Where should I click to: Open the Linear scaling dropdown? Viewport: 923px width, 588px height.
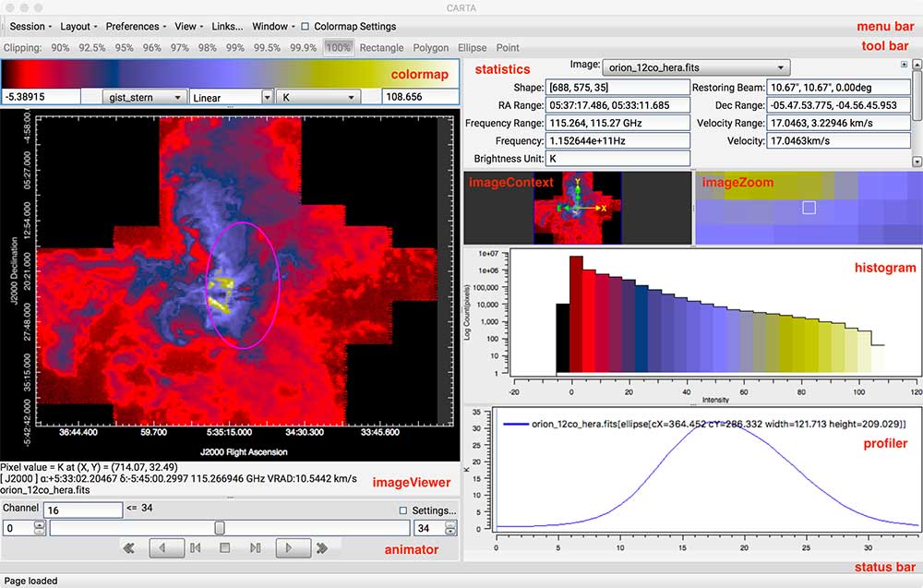(231, 97)
